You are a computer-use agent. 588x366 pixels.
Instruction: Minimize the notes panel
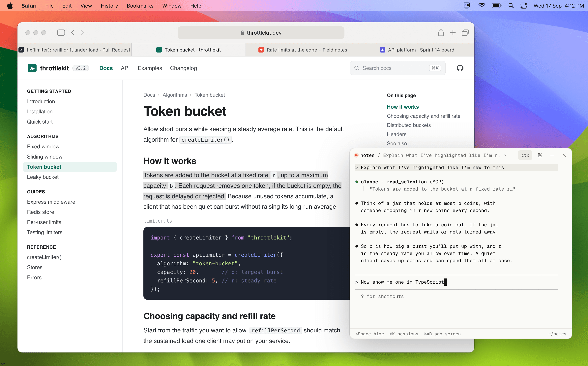(x=552, y=155)
